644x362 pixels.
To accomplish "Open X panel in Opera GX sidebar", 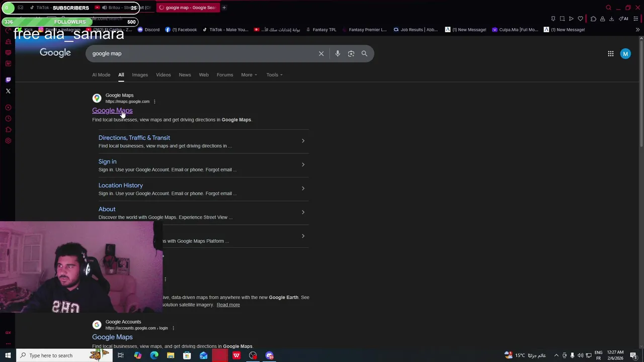I will point(8,91).
